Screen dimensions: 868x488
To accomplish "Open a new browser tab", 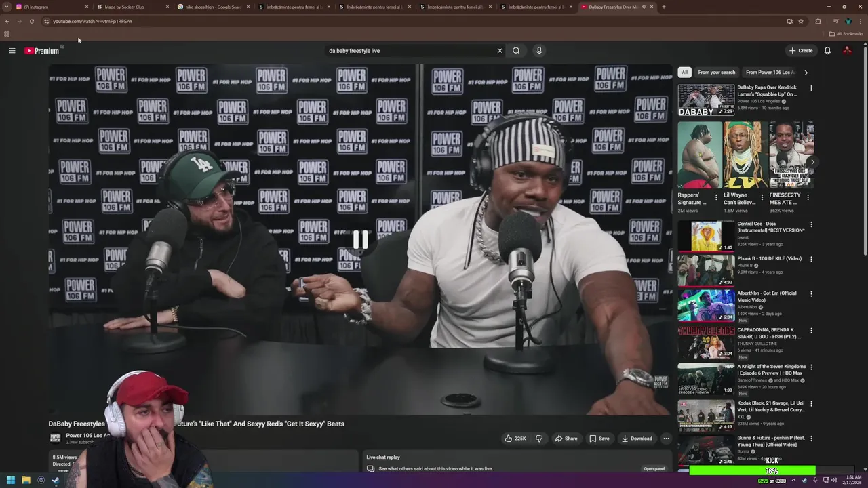I will point(663,7).
